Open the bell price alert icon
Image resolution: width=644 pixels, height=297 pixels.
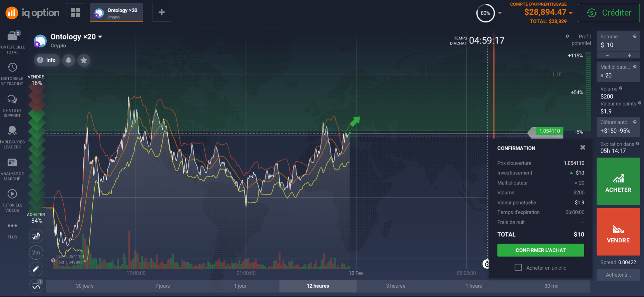[68, 60]
